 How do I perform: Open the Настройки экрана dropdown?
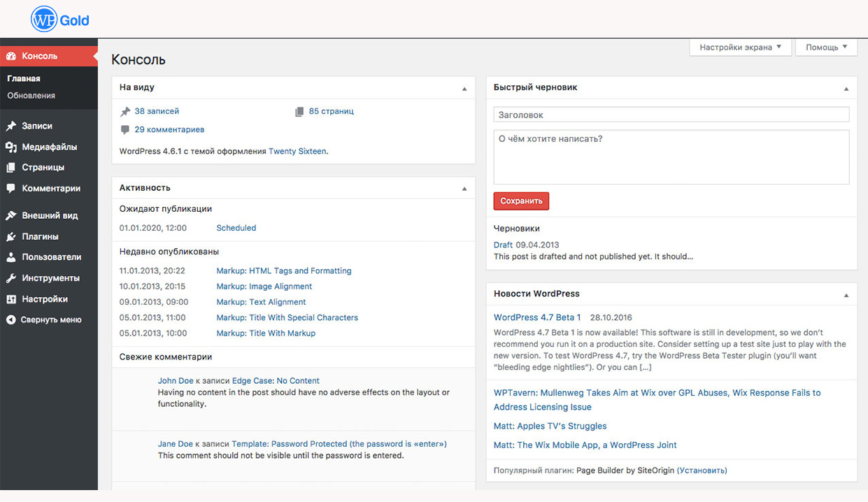coord(740,47)
